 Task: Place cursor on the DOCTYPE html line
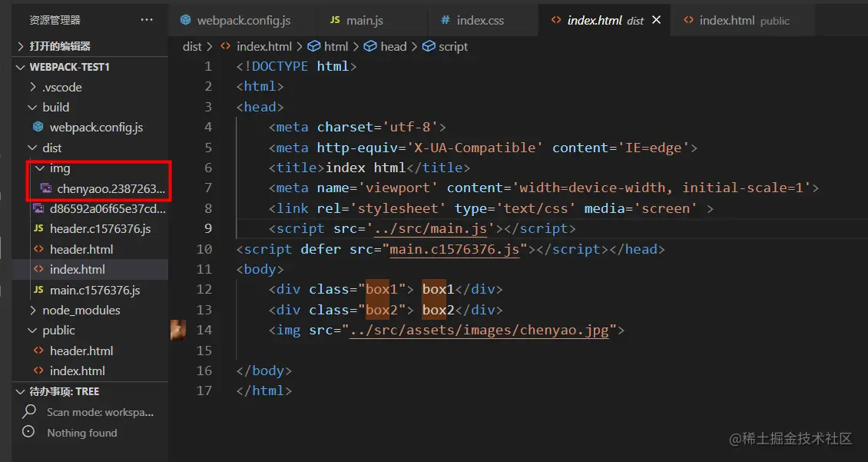pyautogui.click(x=297, y=66)
